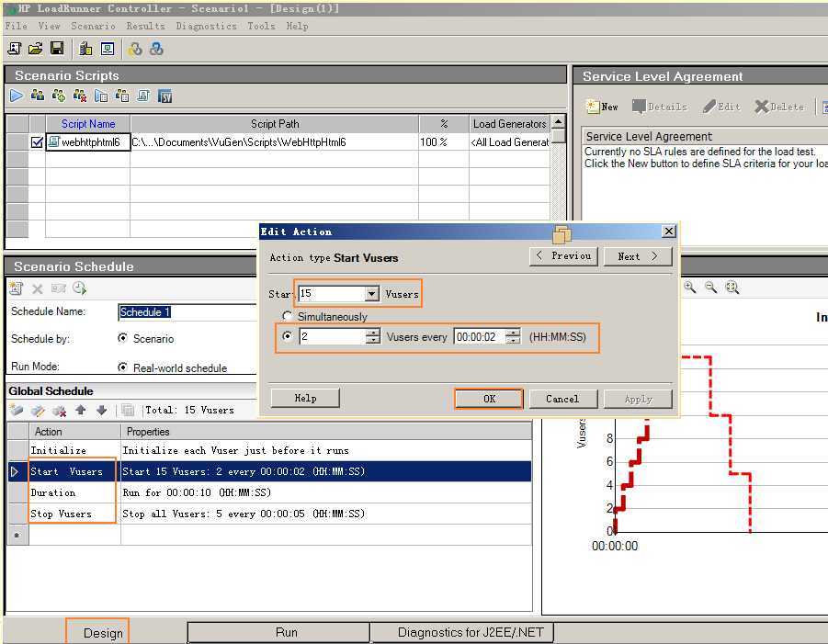Switch to the Diagnostics for J2EE/.NET tab
Image resolution: width=828 pixels, height=644 pixels.
462,632
